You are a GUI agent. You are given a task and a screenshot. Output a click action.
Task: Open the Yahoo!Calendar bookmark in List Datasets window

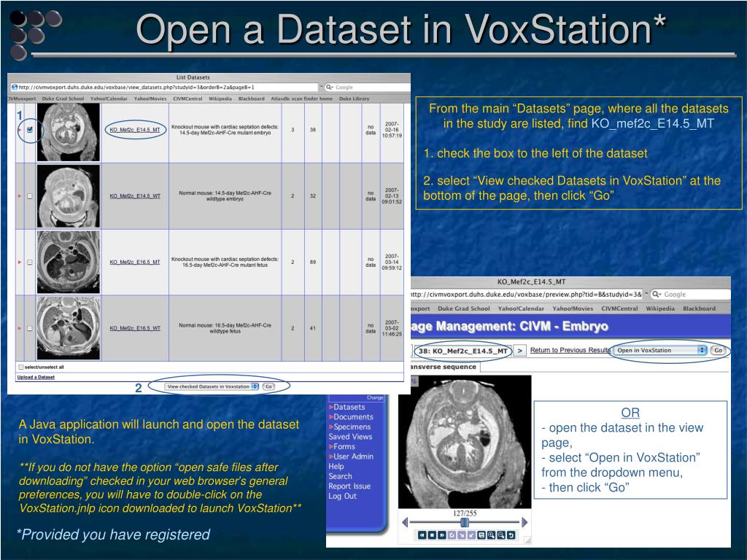pos(109,98)
